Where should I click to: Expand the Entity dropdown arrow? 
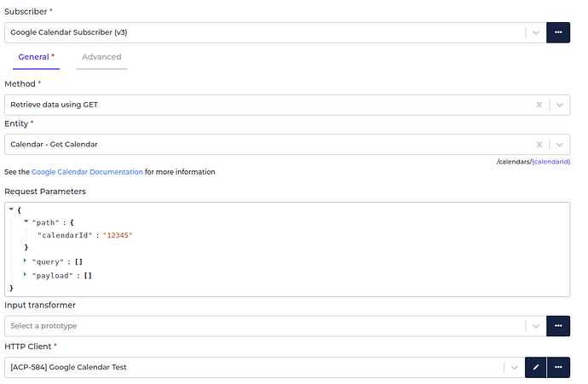pos(560,145)
